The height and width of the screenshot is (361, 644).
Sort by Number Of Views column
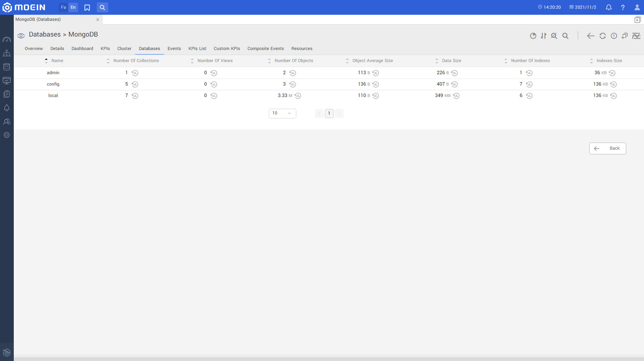click(215, 61)
